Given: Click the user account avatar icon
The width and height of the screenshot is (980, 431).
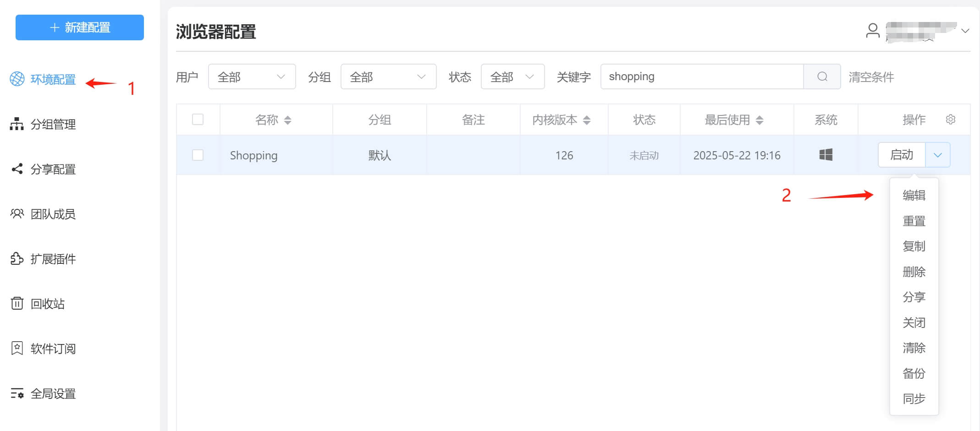Looking at the screenshot, I should click(x=872, y=31).
